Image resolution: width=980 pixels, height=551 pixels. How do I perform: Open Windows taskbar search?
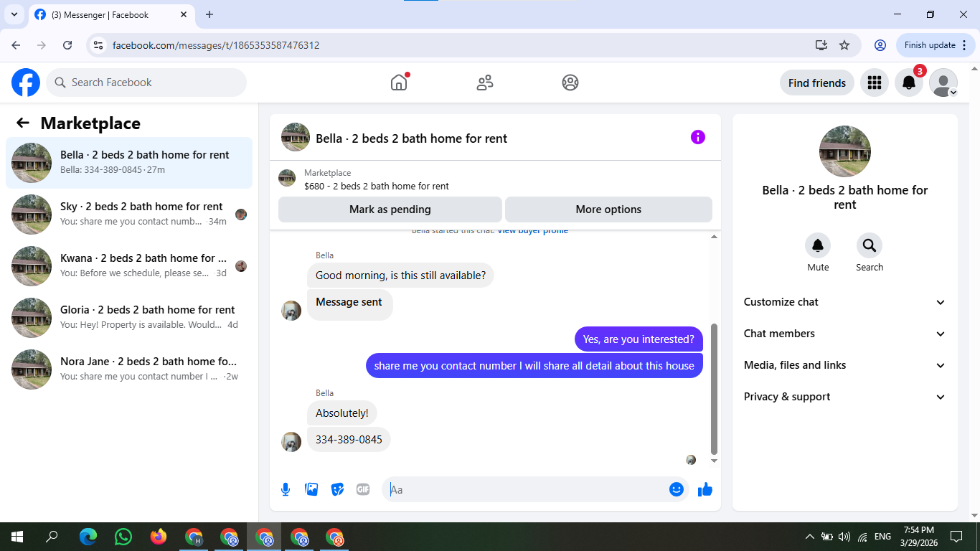click(52, 537)
